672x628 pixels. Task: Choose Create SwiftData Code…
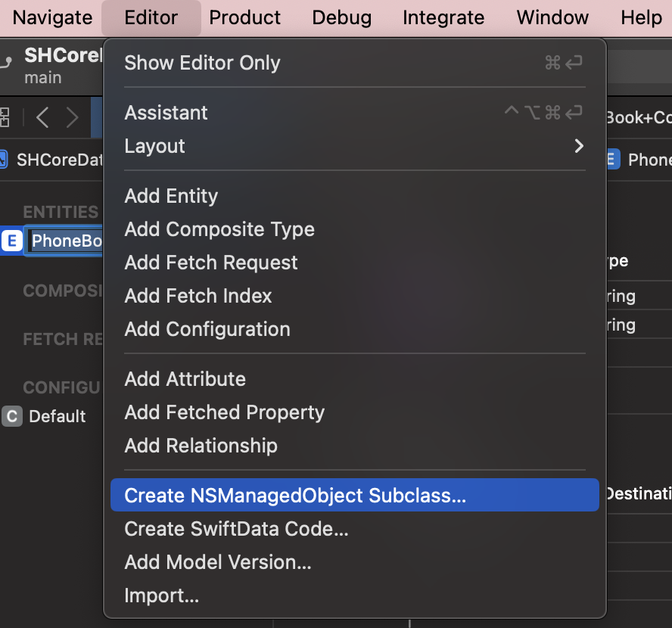[x=236, y=529]
